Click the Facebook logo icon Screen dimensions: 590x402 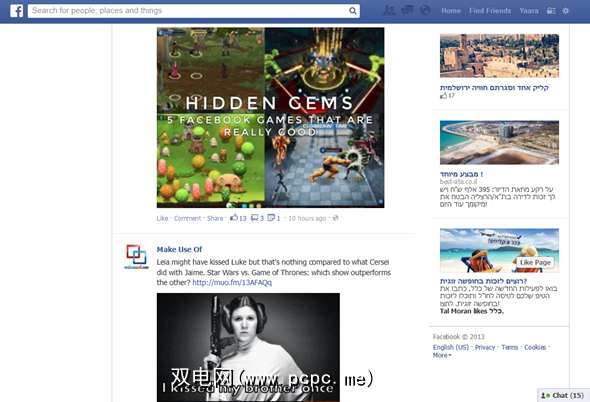(x=17, y=11)
